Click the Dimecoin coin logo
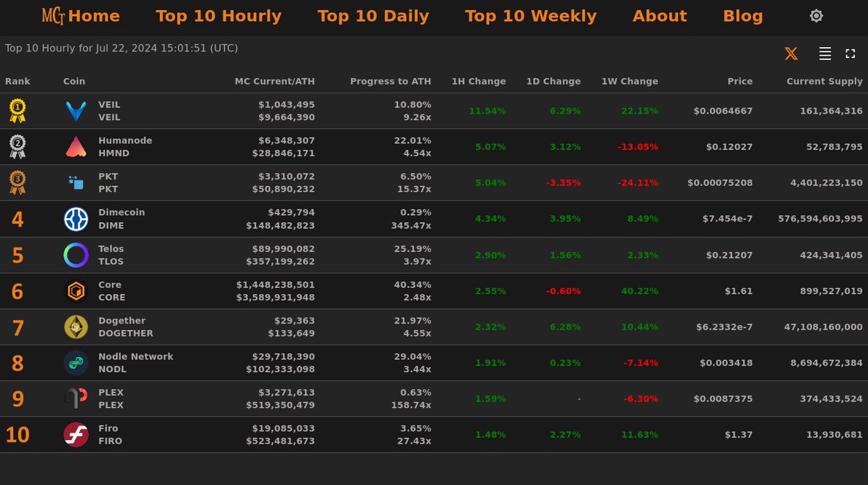This screenshot has width=868, height=485. (76, 219)
